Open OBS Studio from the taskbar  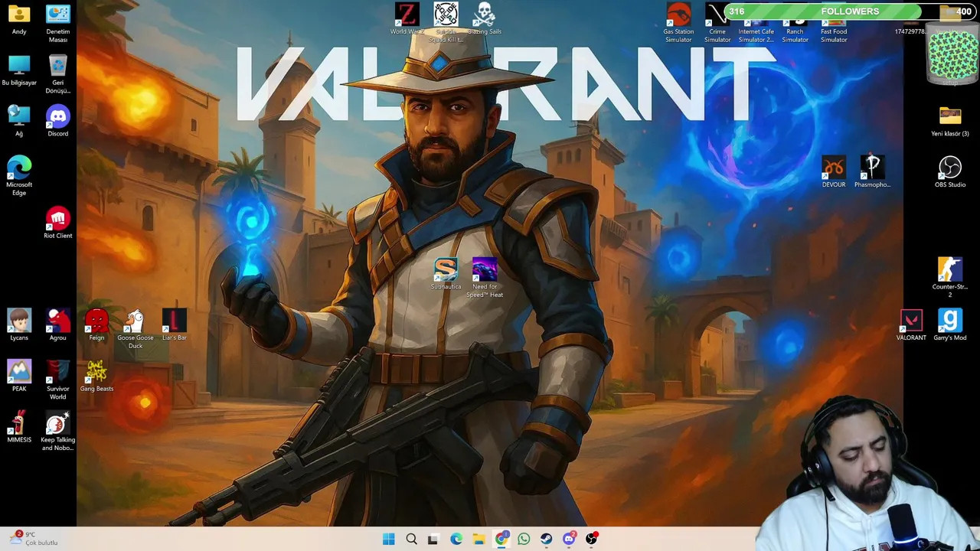coord(591,539)
